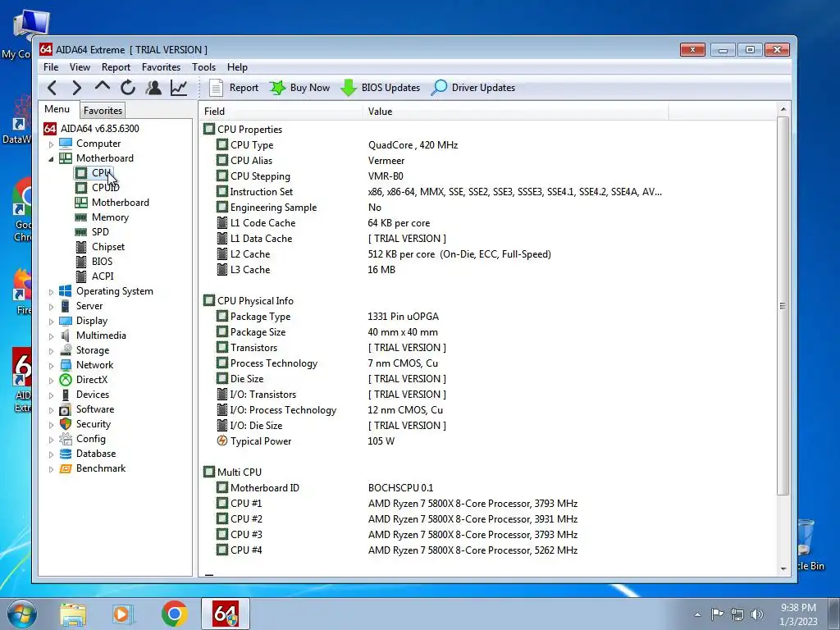Expand the Server tree node
840x630 pixels.
tap(52, 307)
